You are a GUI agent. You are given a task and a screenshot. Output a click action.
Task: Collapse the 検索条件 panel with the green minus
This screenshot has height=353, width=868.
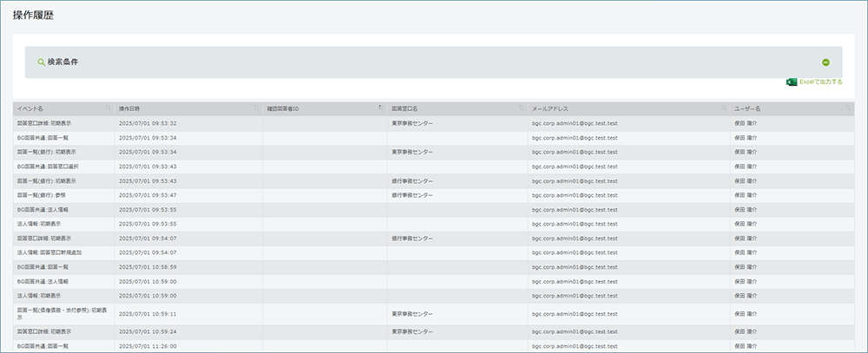tap(825, 62)
